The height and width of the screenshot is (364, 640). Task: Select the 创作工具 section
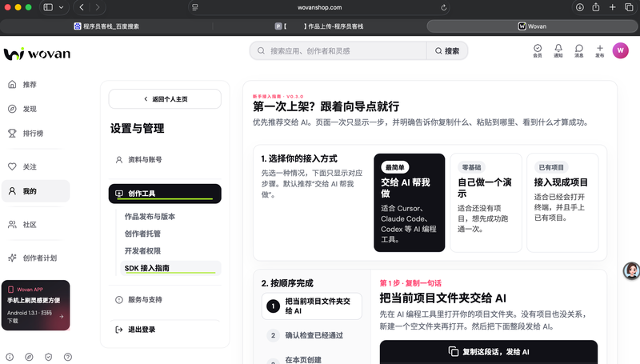click(x=165, y=194)
